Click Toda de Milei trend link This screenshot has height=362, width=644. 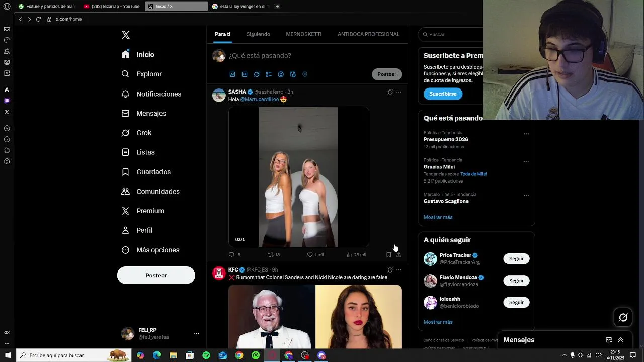point(473,174)
